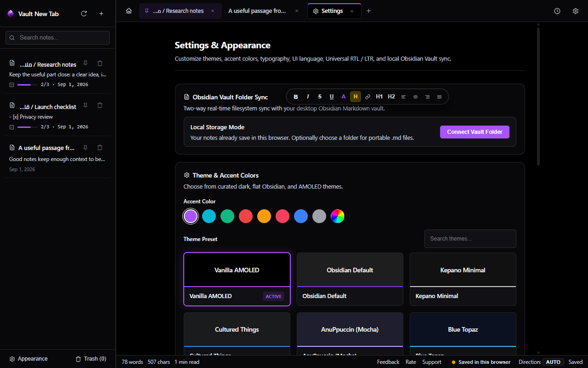Viewport: 588px width, 368px height.
Task: Select the cyan accent color
Action: coord(209,216)
